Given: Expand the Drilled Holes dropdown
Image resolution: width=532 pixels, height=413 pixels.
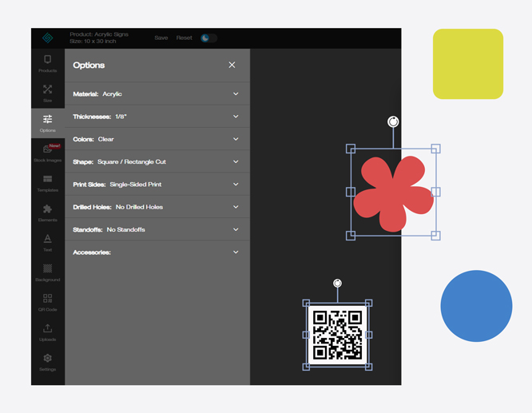Looking at the screenshot, I should click(x=157, y=207).
